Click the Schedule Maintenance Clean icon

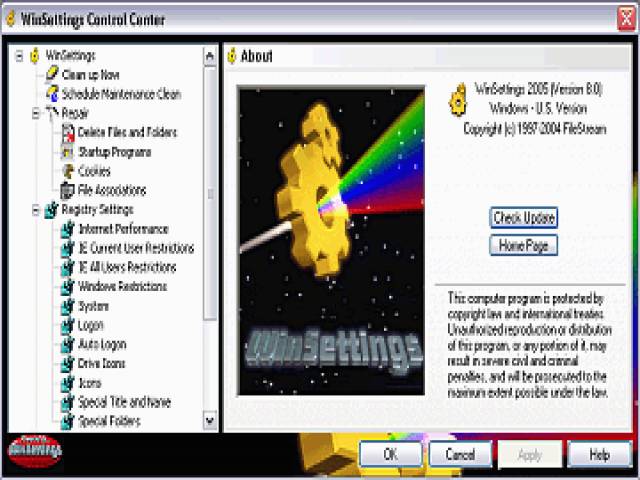tap(52, 93)
